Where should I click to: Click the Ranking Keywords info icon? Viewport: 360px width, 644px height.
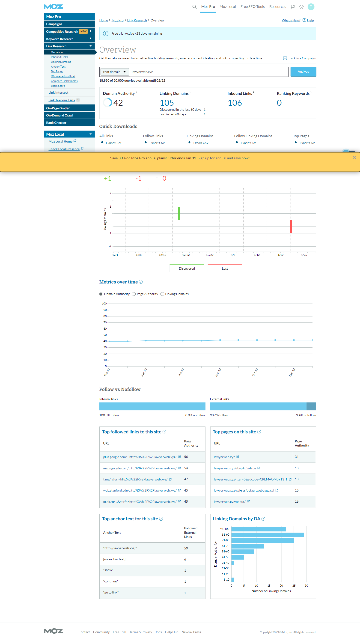click(311, 92)
